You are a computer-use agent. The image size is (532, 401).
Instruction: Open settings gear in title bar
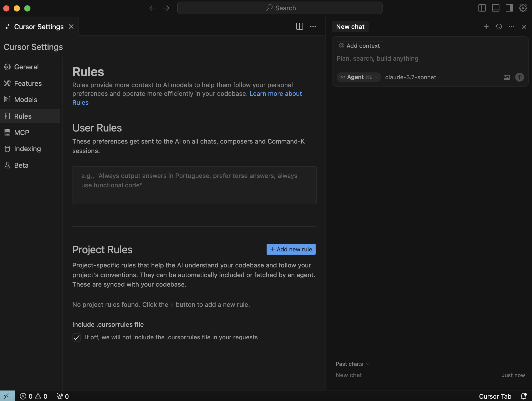523,8
